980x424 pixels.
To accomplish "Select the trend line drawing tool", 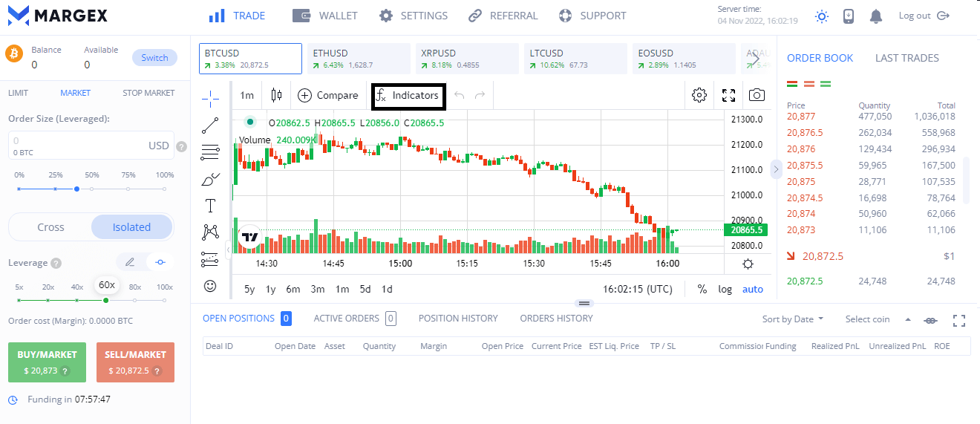I will coord(211,125).
